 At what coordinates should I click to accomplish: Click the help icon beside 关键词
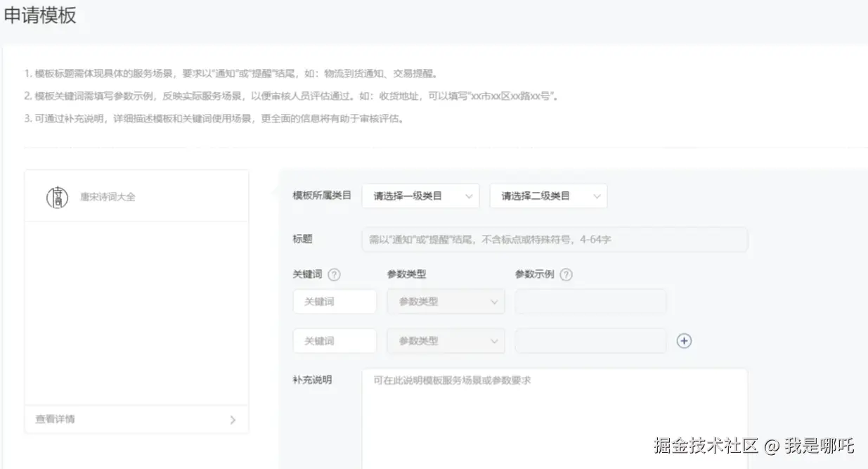point(335,275)
